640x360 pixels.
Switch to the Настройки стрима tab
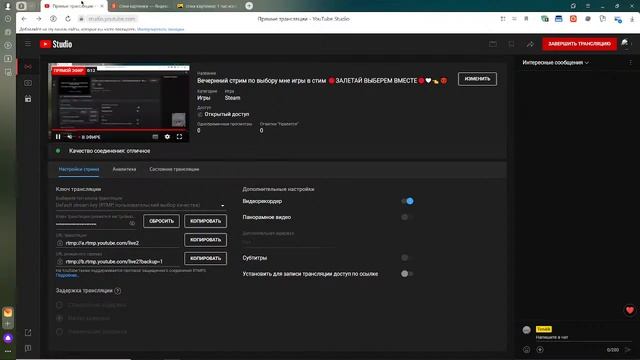[79, 169]
